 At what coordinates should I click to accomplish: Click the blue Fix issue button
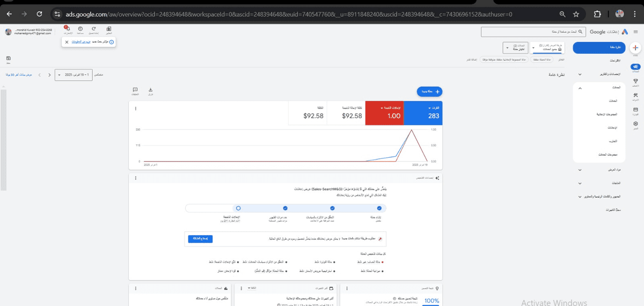click(x=200, y=238)
